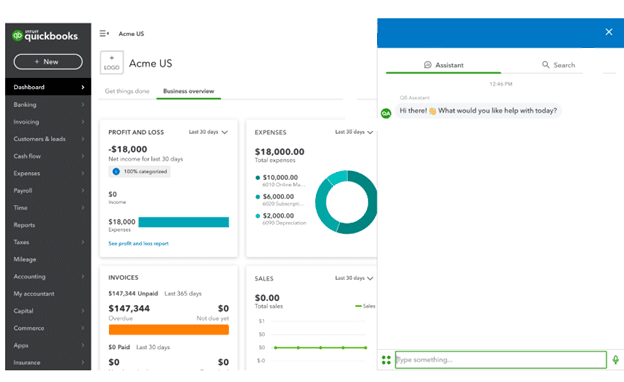Viewport: 624px width, 382px height.
Task: Open Expenses Last 30 days dropdown
Action: [x=354, y=132]
